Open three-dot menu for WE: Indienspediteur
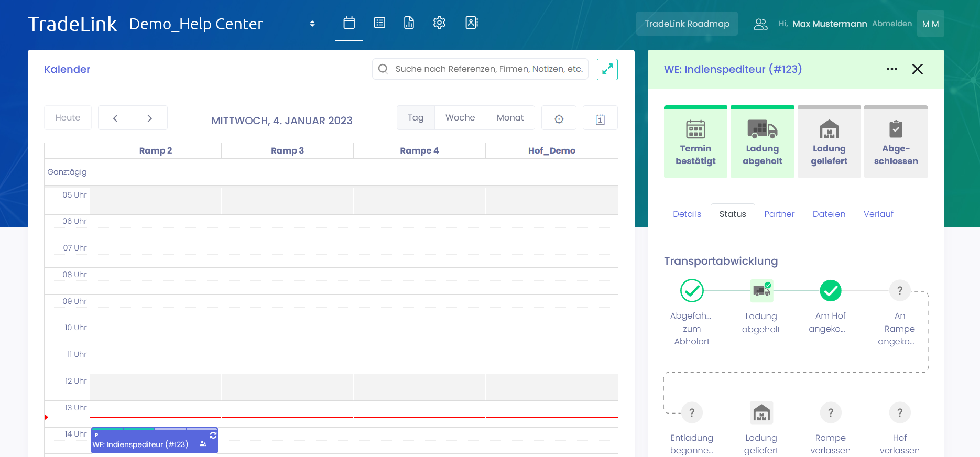 click(x=891, y=69)
